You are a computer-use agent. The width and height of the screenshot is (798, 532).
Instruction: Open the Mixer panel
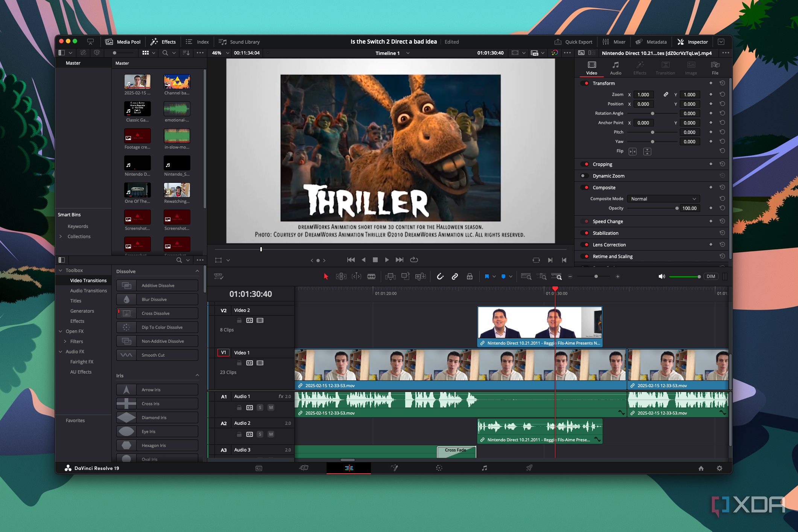pos(614,42)
